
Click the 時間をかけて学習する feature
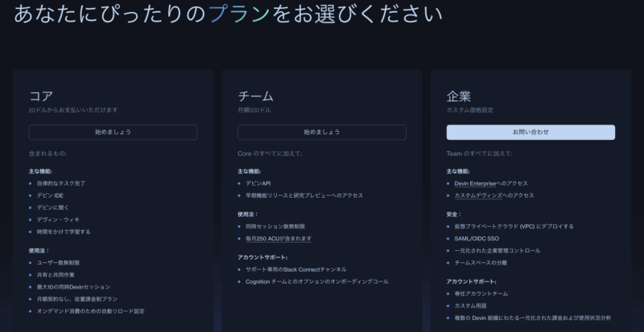coord(64,232)
